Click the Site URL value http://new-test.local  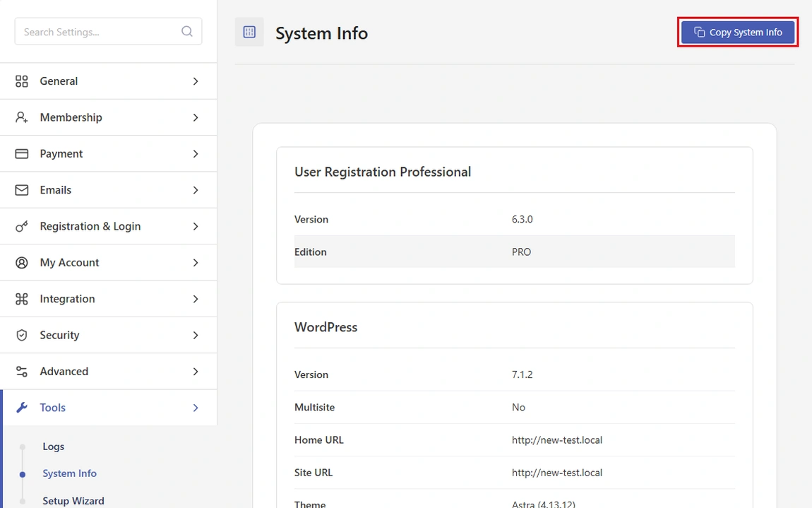coord(556,473)
